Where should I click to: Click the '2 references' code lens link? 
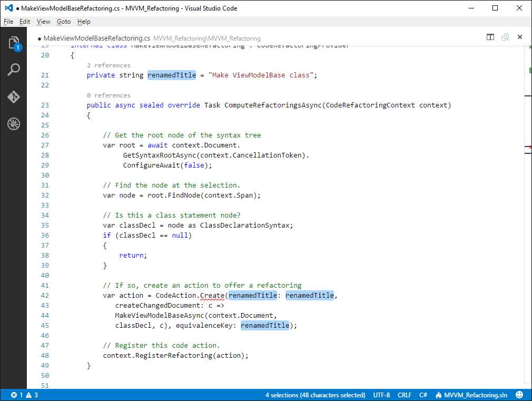(109, 65)
